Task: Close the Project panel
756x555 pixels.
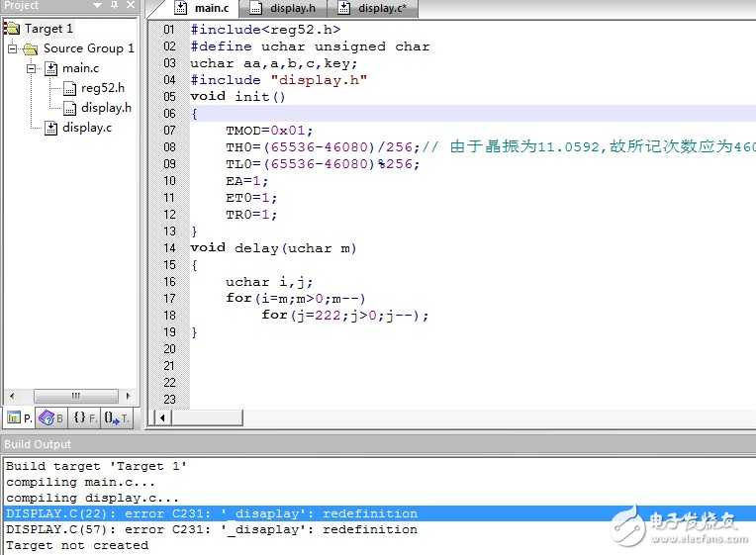Action: coord(131,5)
